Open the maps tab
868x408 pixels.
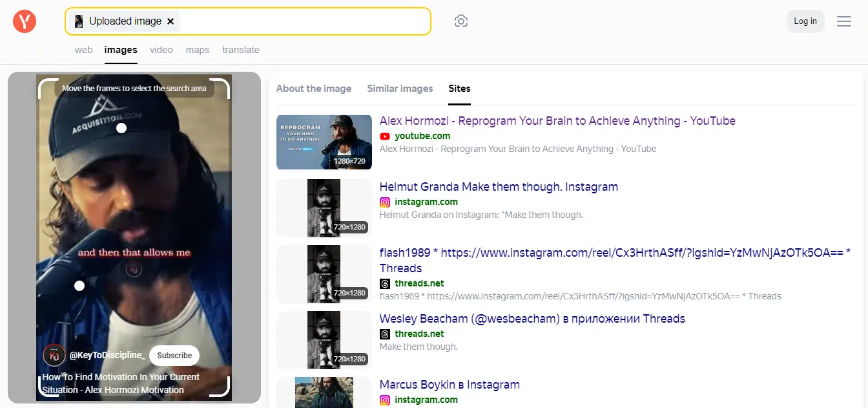(198, 50)
